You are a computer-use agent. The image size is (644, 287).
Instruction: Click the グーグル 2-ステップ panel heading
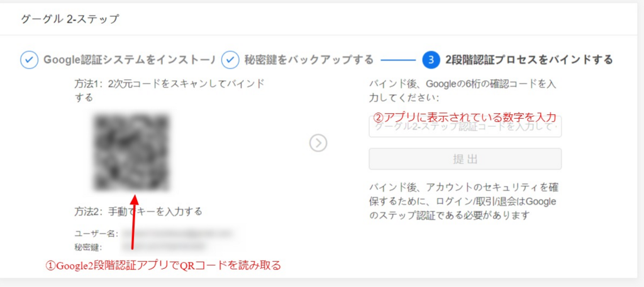[69, 19]
